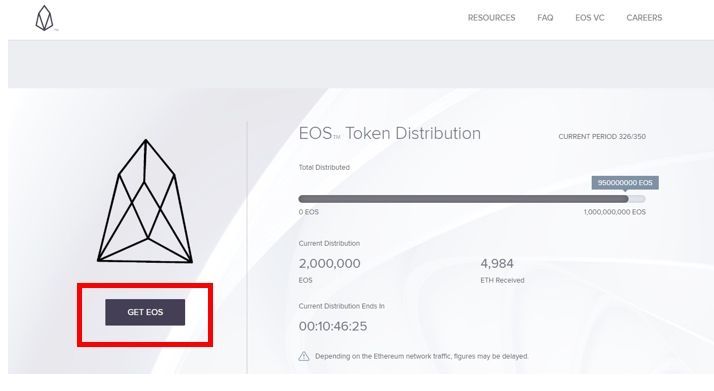Open the CAREERS navigation link

(x=644, y=18)
